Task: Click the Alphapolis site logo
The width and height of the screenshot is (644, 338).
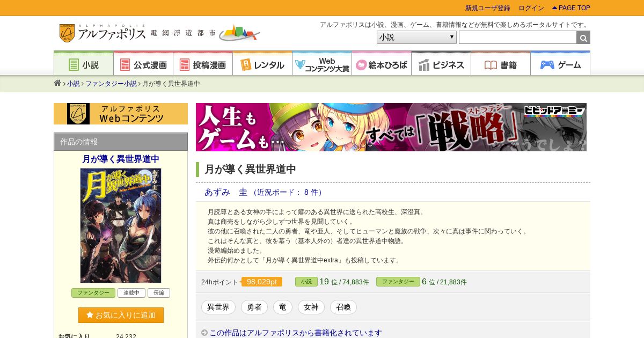Action: pos(102,33)
